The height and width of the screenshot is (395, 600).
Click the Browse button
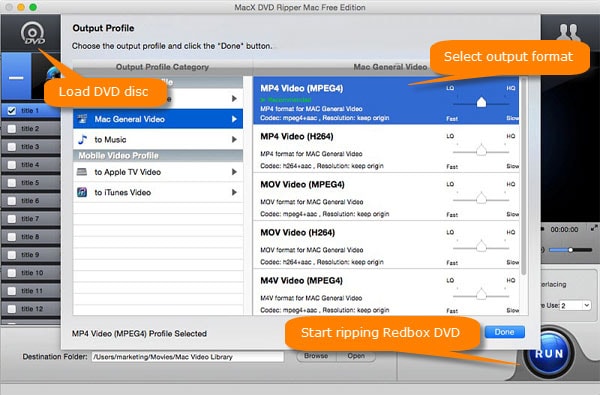[x=316, y=356]
